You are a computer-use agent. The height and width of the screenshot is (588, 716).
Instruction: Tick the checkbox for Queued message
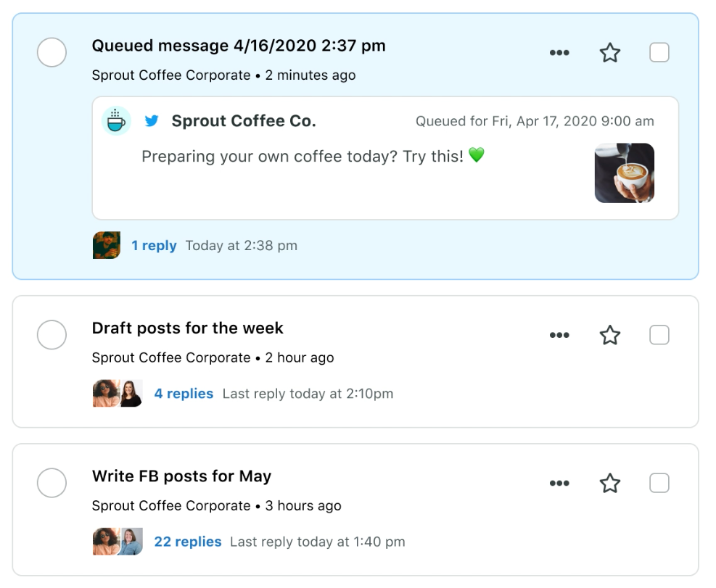click(x=659, y=52)
